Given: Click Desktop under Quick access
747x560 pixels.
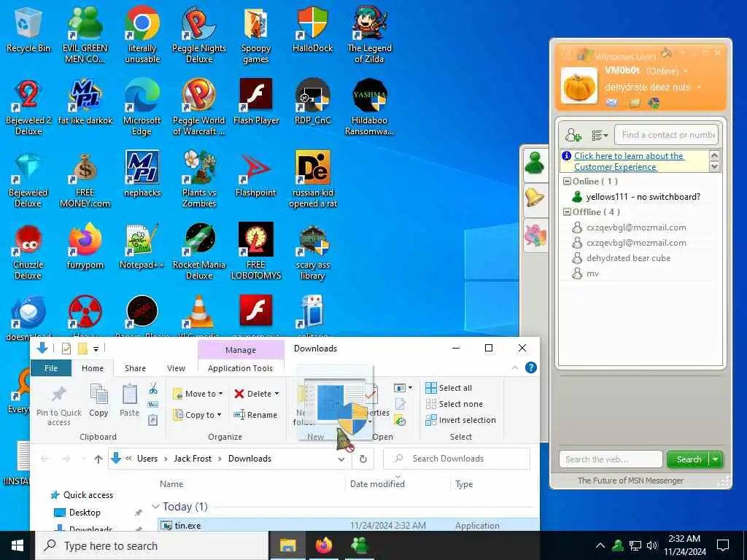Looking at the screenshot, I should [x=85, y=513].
